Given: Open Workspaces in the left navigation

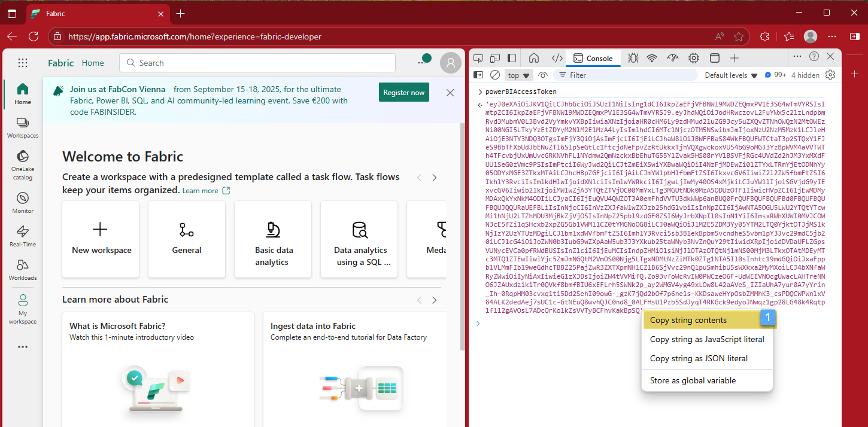Looking at the screenshot, I should coord(23,127).
